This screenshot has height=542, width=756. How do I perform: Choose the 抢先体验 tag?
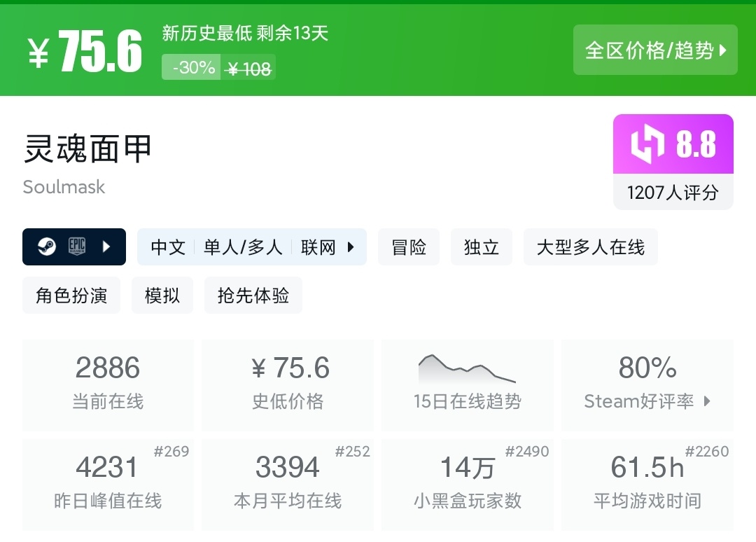click(253, 296)
